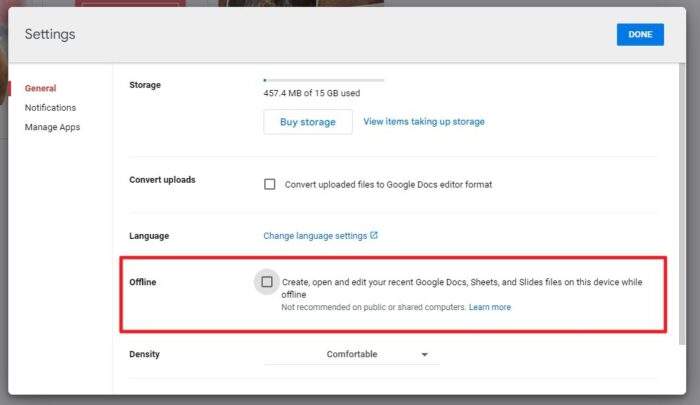Click the storage usage progress bar
This screenshot has width=700, height=405.
[324, 80]
